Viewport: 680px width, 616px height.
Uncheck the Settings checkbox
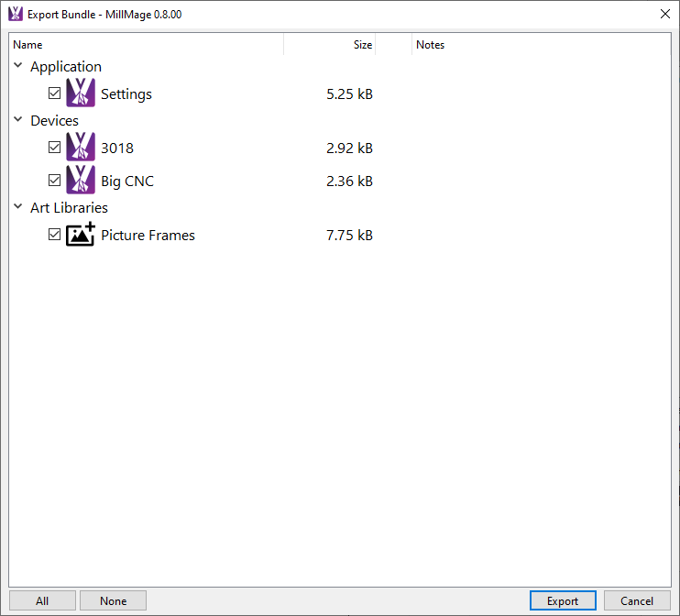[55, 93]
